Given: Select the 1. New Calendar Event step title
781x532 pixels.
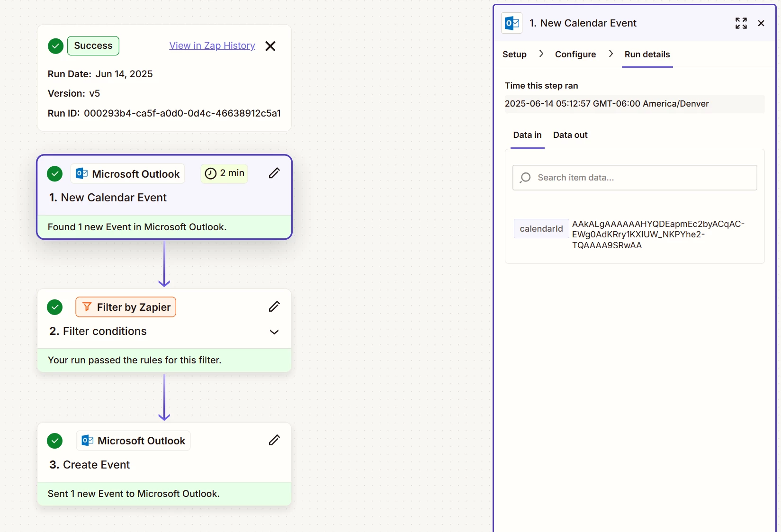Looking at the screenshot, I should coord(108,198).
